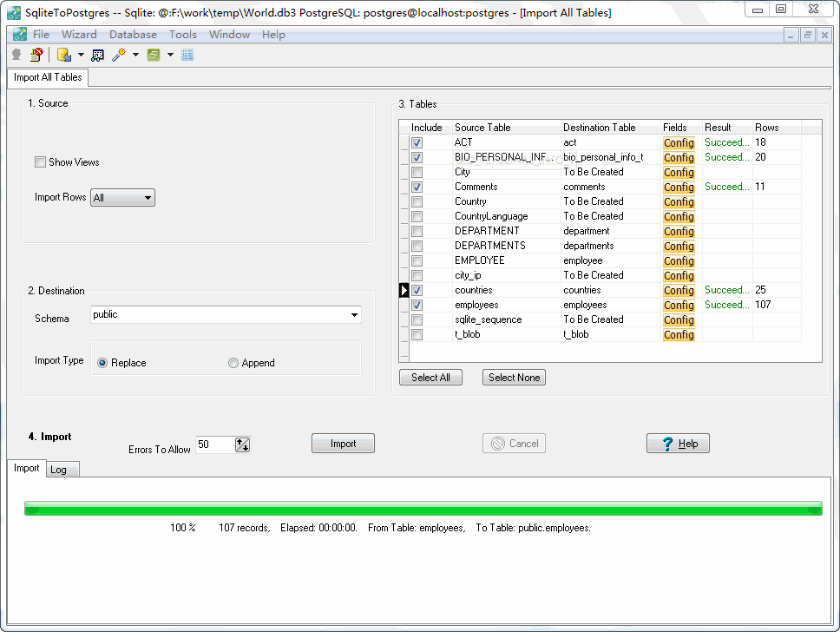Click the Select None button
Image resolution: width=840 pixels, height=632 pixels.
(x=515, y=378)
